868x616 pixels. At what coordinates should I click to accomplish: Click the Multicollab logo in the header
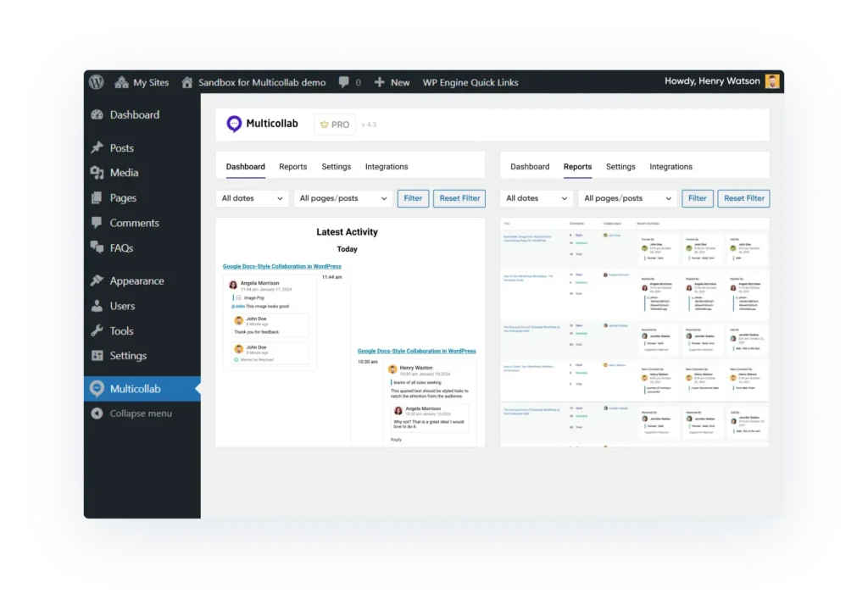[x=263, y=124]
